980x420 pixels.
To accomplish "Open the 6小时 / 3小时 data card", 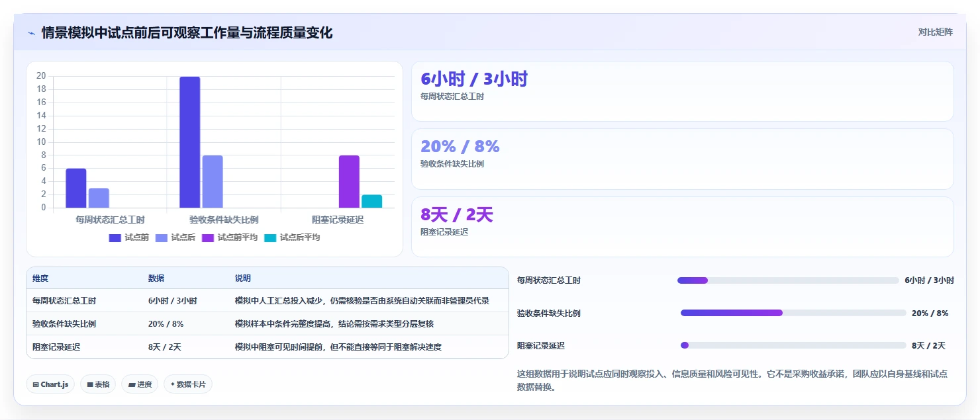I will click(x=683, y=91).
